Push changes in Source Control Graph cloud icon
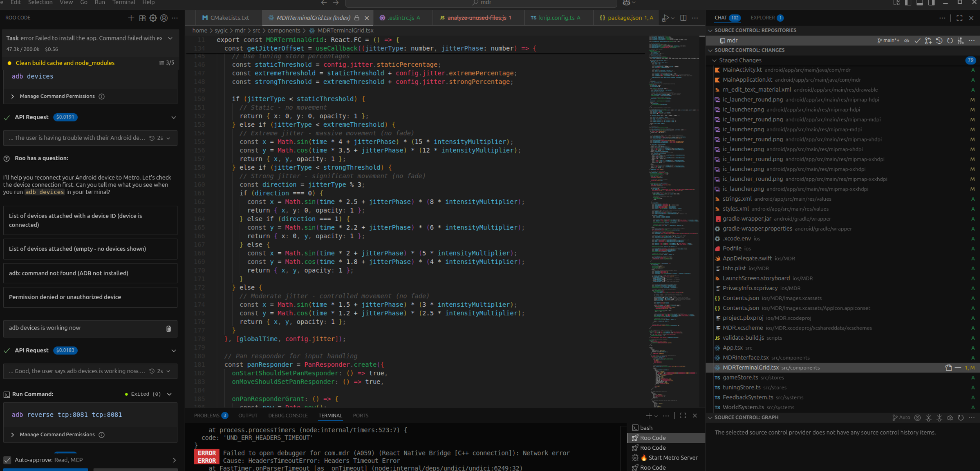The width and height of the screenshot is (980, 471). 950,417
